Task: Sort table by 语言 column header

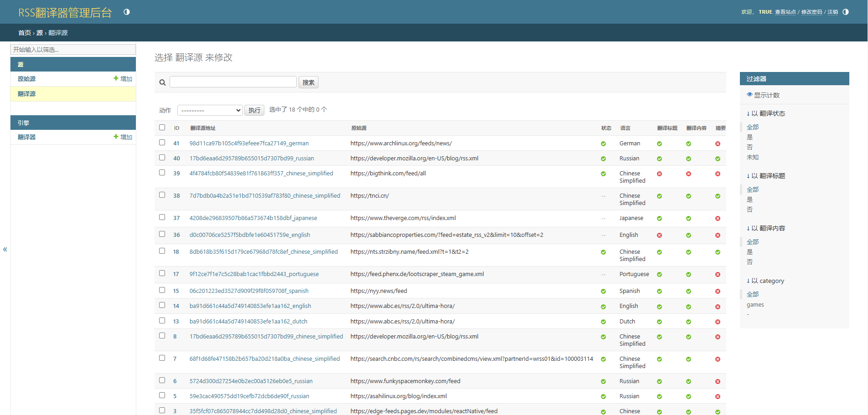Action: [x=625, y=128]
